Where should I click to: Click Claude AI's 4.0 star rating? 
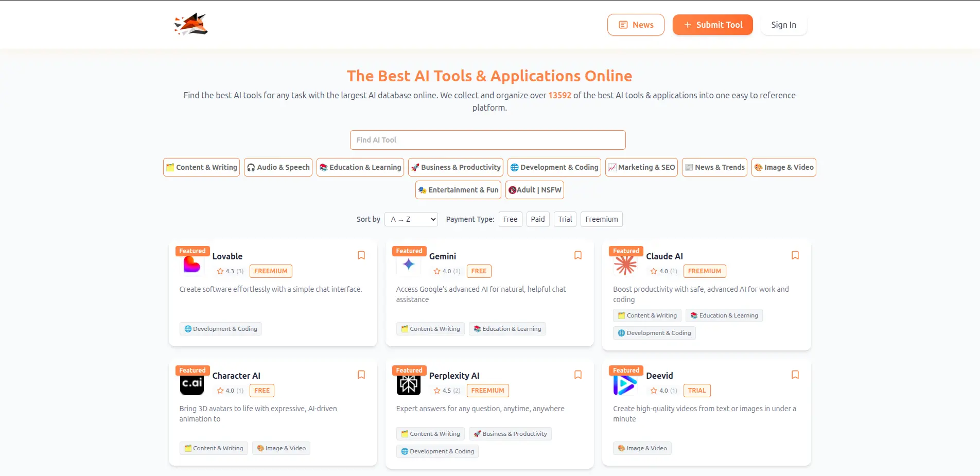point(664,271)
